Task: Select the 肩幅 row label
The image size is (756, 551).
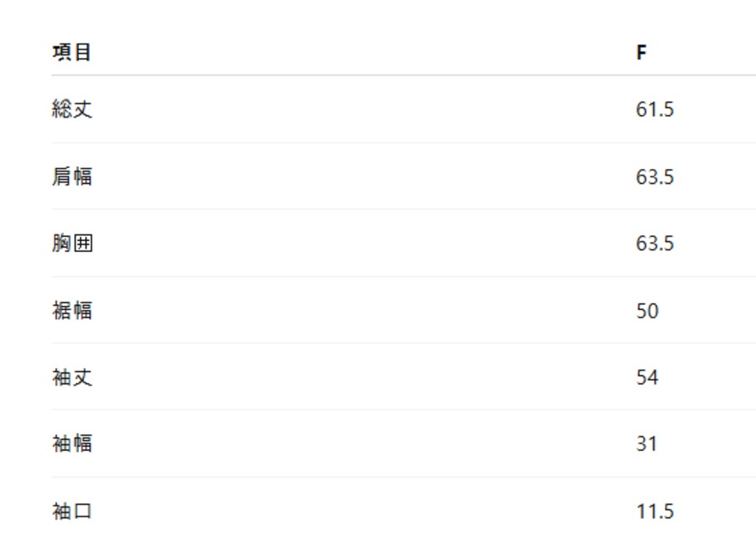Action: point(72,176)
